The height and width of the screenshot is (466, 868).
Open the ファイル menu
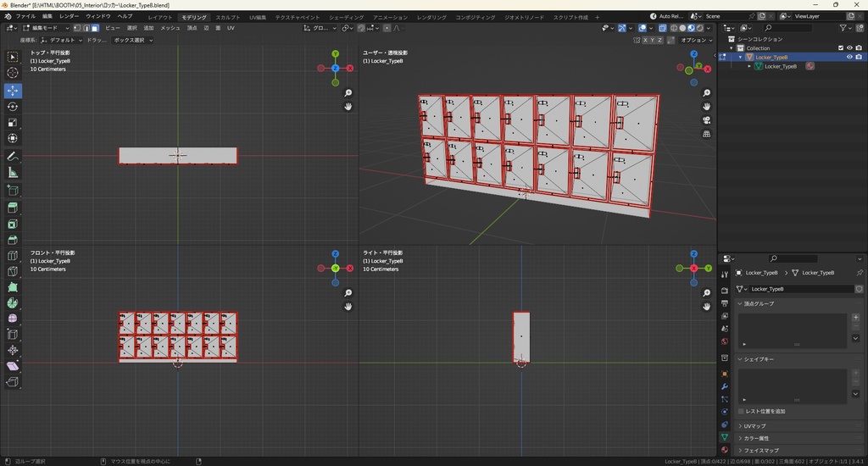(x=25, y=16)
